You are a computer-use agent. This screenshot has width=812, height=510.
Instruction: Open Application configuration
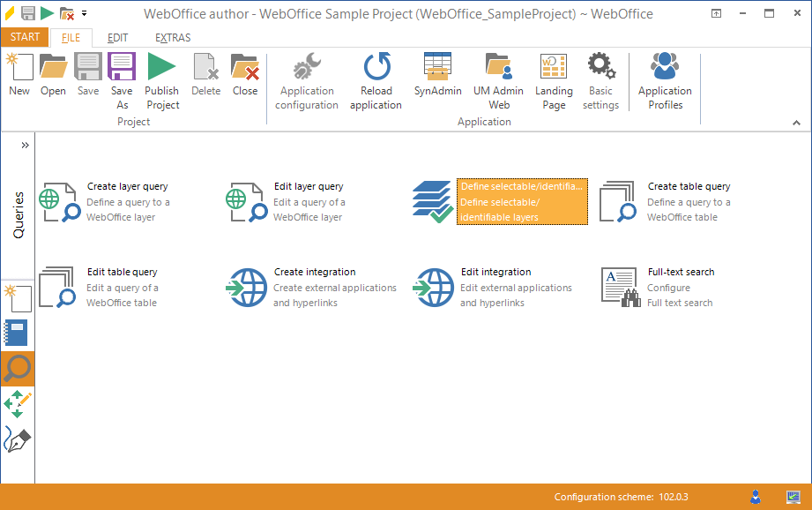coord(306,79)
